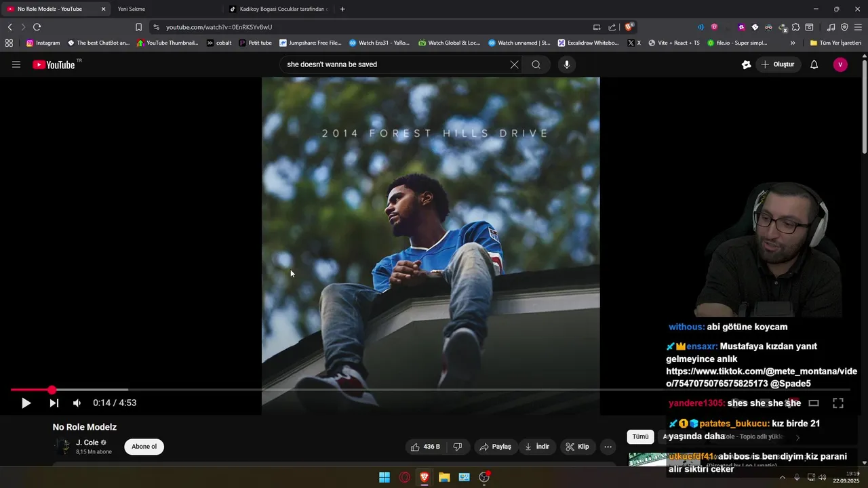Open site settings icon in address bar
This screenshot has height=488, width=868.
pos(156,27)
